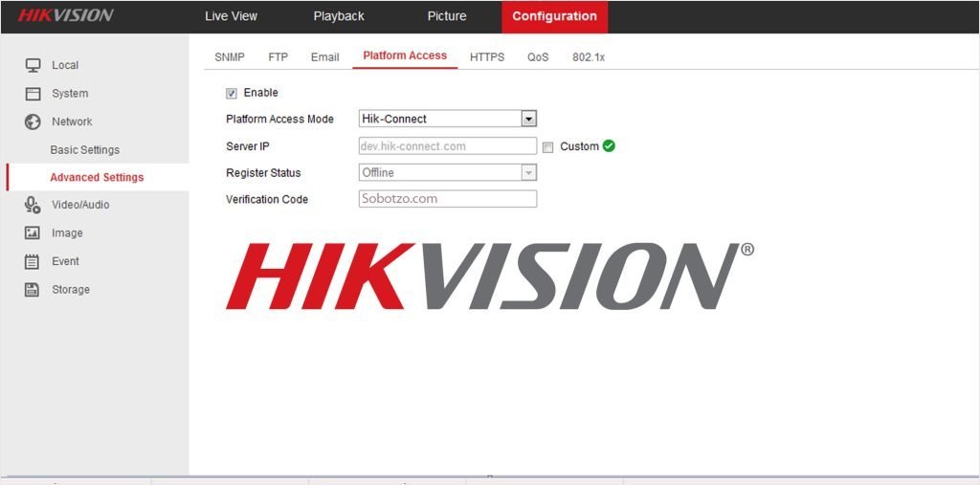
Task: Switch to the Playback tab
Action: 339,16
